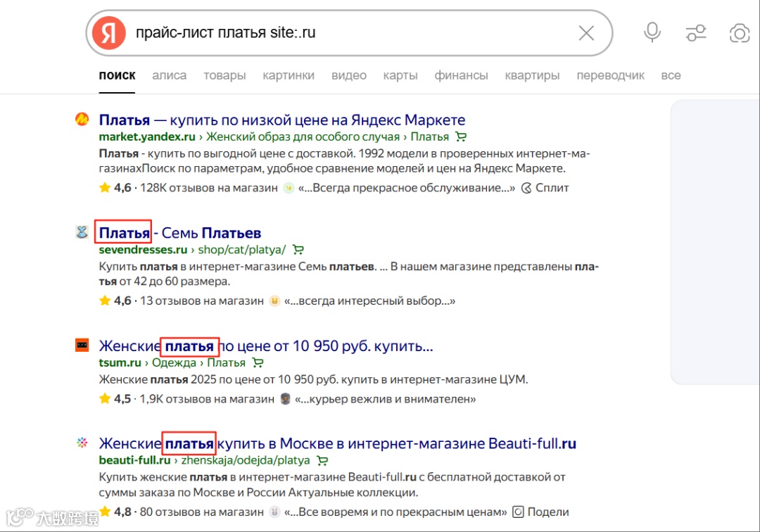
Task: Click the Yandex logo in search bar
Action: [x=109, y=33]
